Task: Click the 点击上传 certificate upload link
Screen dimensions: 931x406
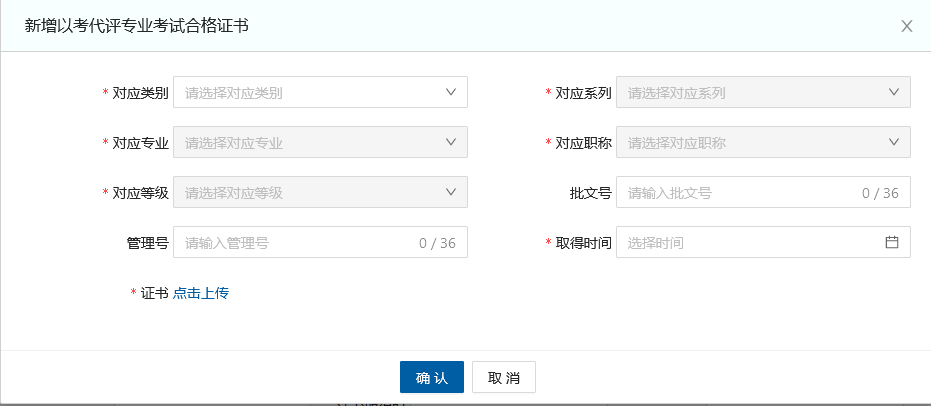Action: pos(201,293)
